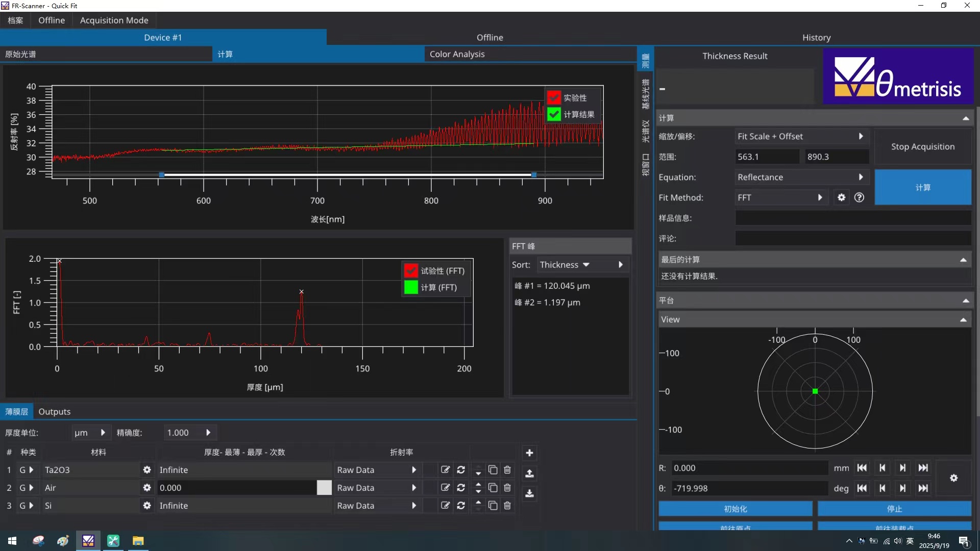Delete the Ta2O3 layer with trash icon

click(507, 470)
